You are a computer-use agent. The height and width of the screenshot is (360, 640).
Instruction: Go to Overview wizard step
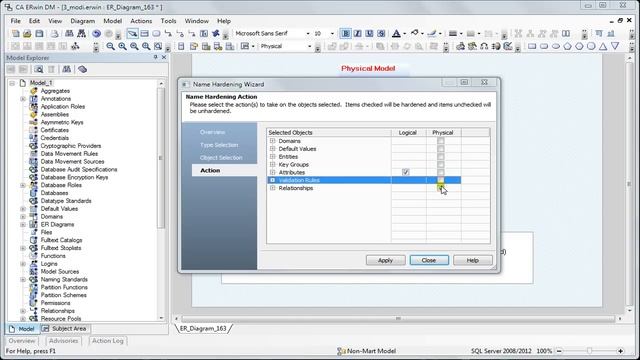[213, 132]
